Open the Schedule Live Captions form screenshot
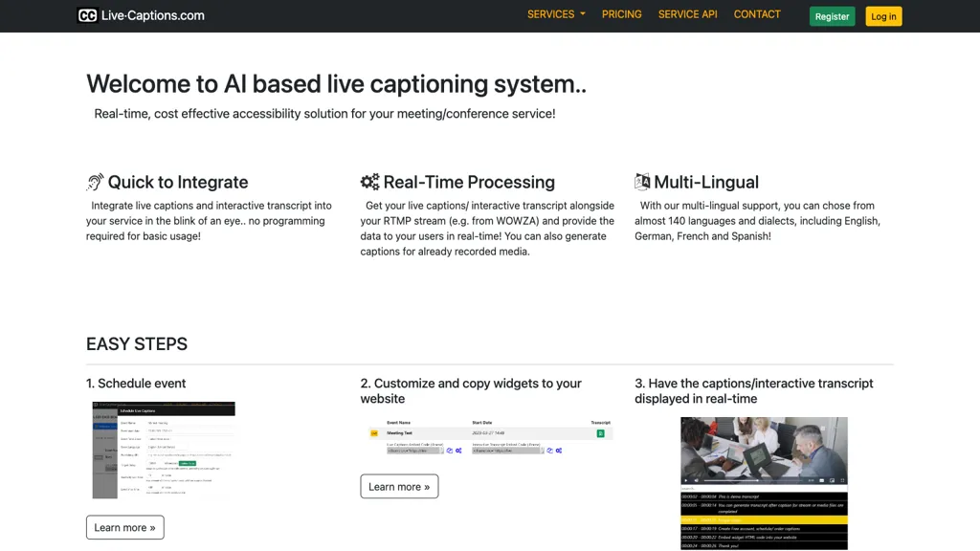980x551 pixels. (163, 450)
